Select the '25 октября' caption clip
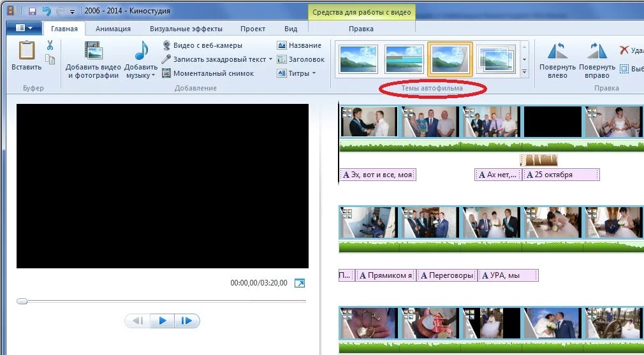This screenshot has height=355, width=644. click(x=560, y=175)
